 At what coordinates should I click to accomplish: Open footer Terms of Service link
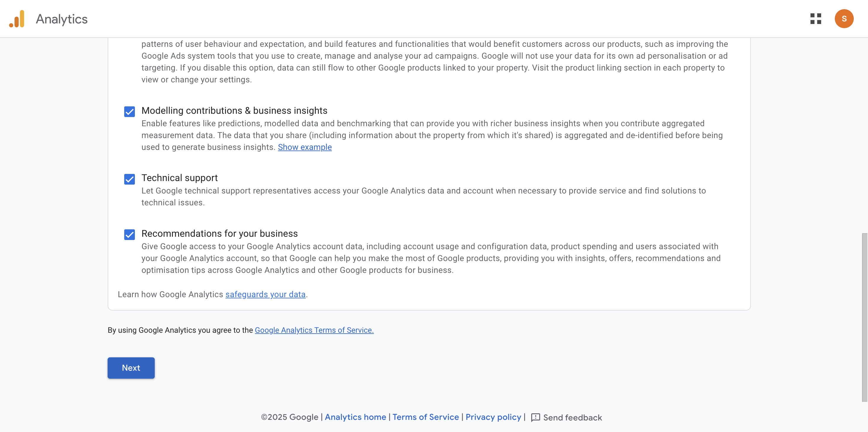(x=426, y=417)
